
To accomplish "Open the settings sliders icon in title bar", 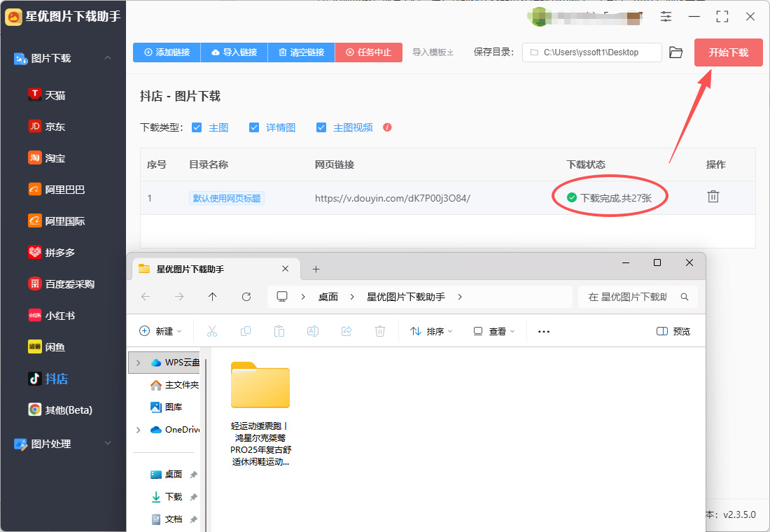I will tap(666, 16).
